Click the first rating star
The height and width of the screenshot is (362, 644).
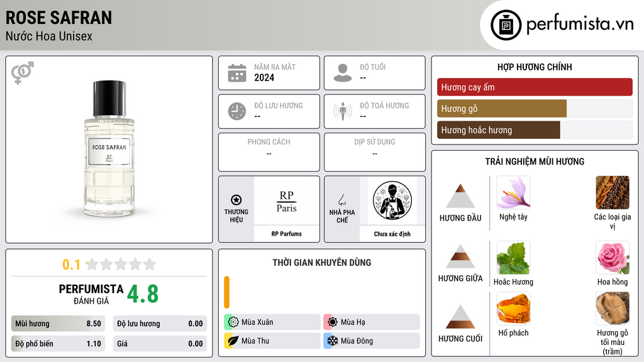point(92,264)
